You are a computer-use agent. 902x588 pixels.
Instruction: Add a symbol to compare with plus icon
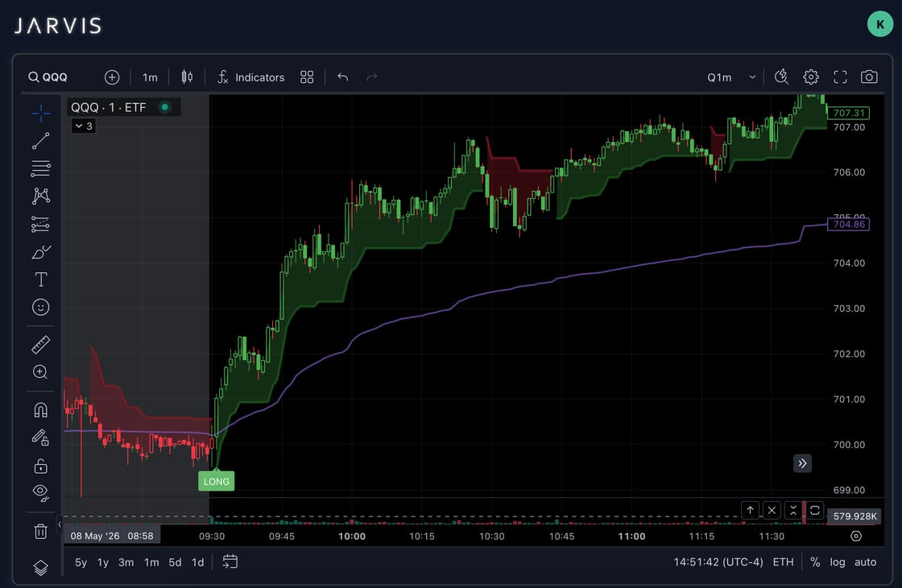(112, 77)
